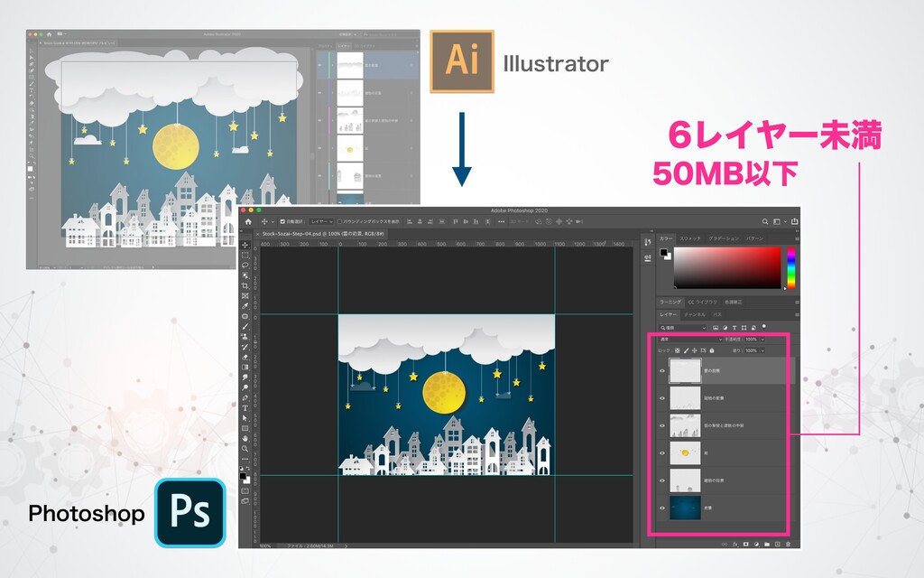The width and height of the screenshot is (924, 578).
Task: Switch to the グラデーション tab
Action: pos(724,238)
